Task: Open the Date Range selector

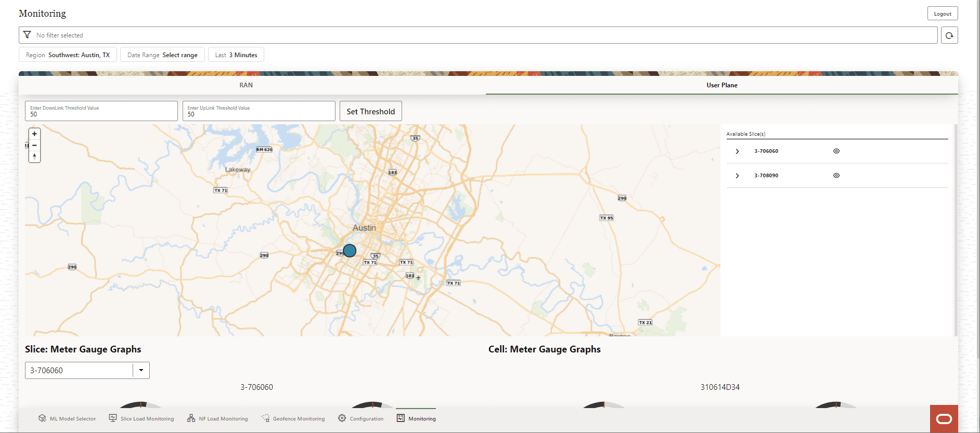Action: pos(162,55)
